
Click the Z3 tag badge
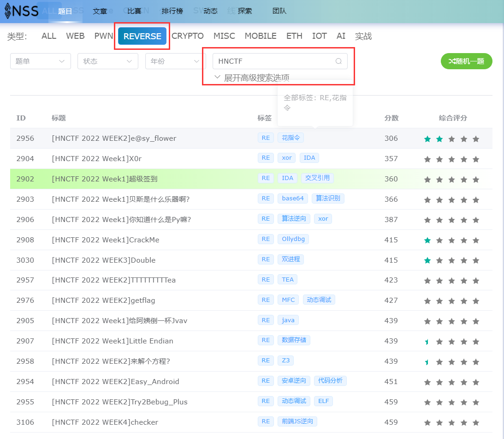285,361
